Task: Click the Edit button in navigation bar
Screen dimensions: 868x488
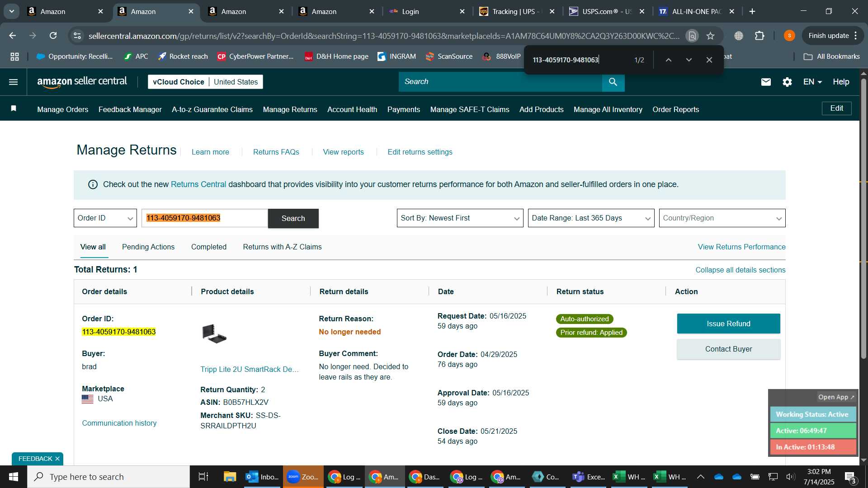Action: click(x=836, y=108)
